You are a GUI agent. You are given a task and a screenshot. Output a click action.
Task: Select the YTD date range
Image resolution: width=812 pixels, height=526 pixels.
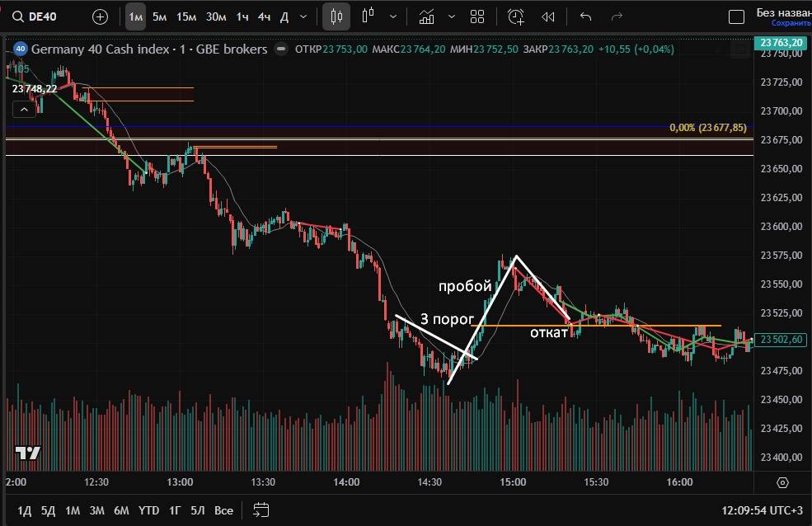(x=149, y=510)
